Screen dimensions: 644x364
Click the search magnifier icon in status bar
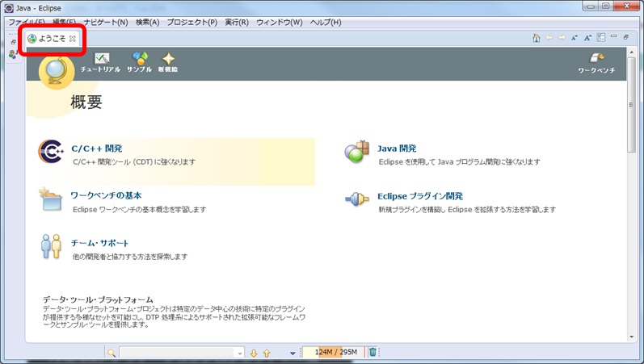coord(112,353)
